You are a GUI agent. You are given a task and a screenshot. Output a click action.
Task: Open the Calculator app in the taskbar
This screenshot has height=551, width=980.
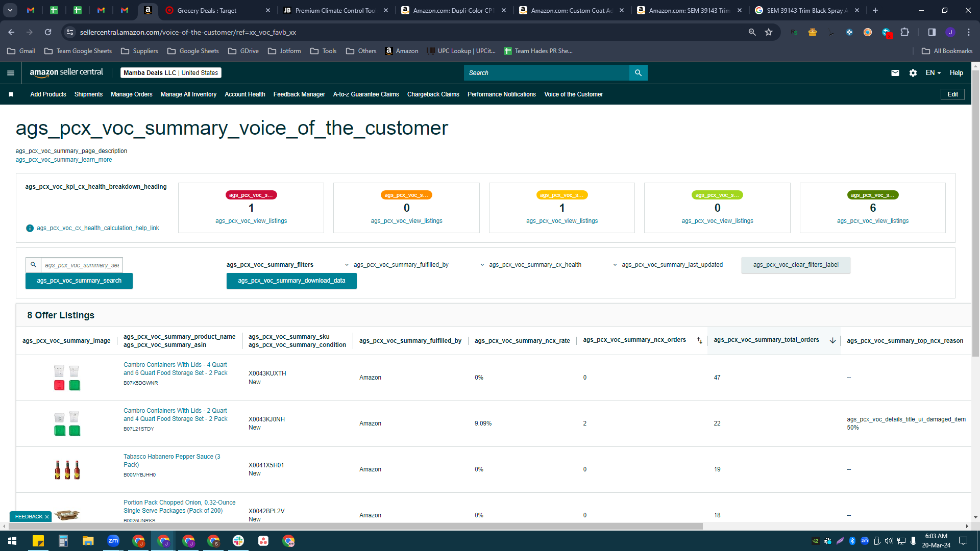(x=63, y=541)
